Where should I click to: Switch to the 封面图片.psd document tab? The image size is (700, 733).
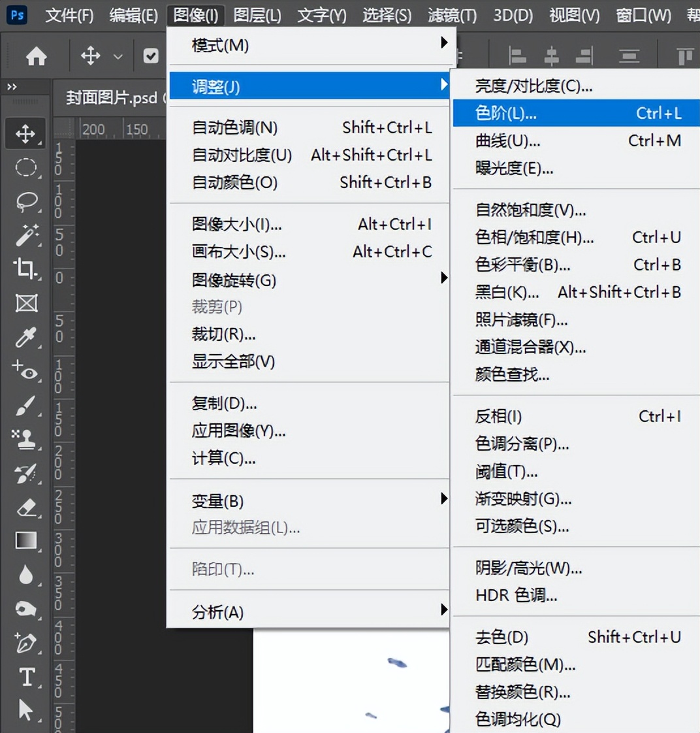[111, 98]
